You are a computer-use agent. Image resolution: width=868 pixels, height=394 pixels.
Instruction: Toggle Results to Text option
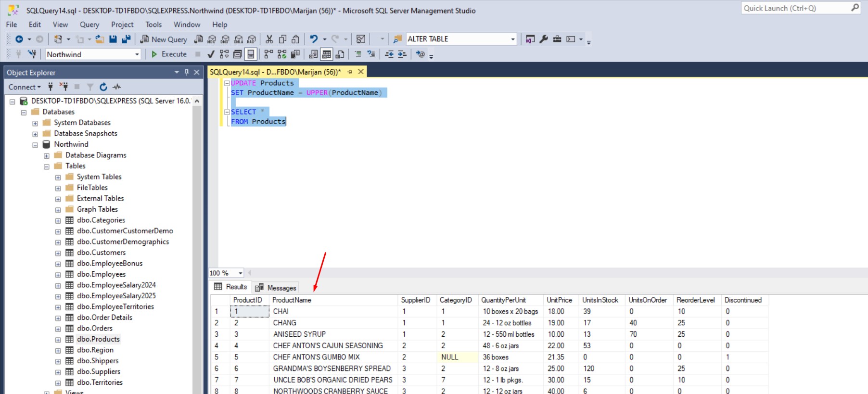[313, 54]
